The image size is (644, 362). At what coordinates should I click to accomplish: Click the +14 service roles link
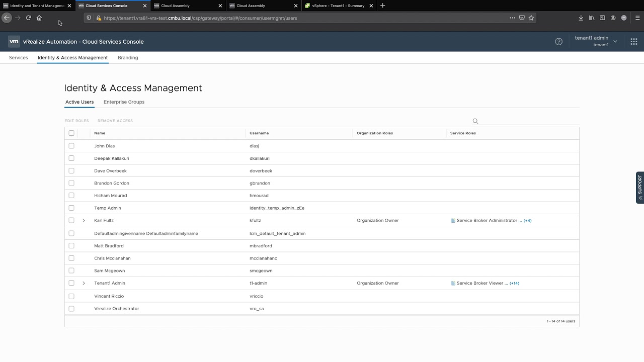(514, 283)
